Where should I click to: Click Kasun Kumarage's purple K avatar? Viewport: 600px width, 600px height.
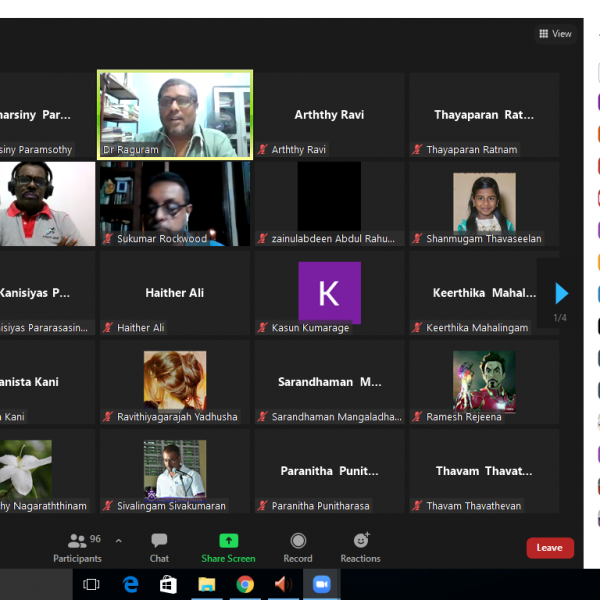click(x=329, y=292)
